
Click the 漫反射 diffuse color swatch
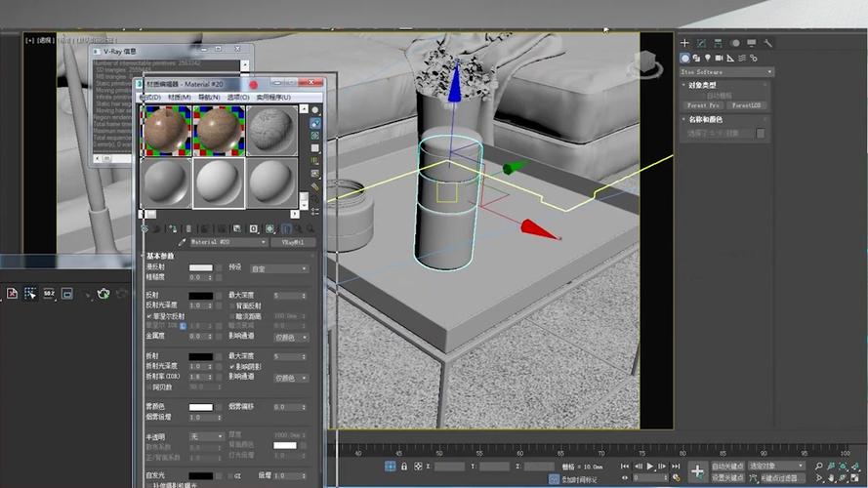click(x=200, y=267)
